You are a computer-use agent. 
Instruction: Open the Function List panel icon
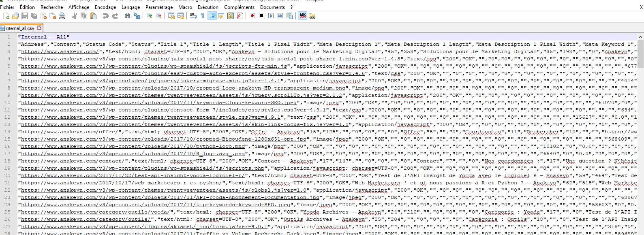pos(240,16)
